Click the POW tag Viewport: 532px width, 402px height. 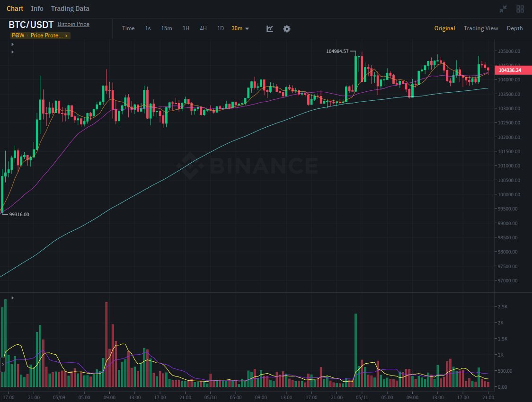click(18, 35)
